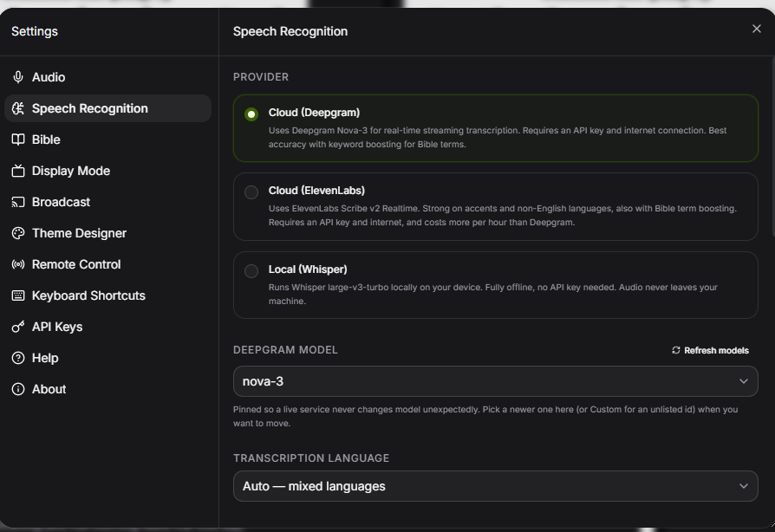Click the open book icon for Bible
775x532 pixels.
(18, 139)
